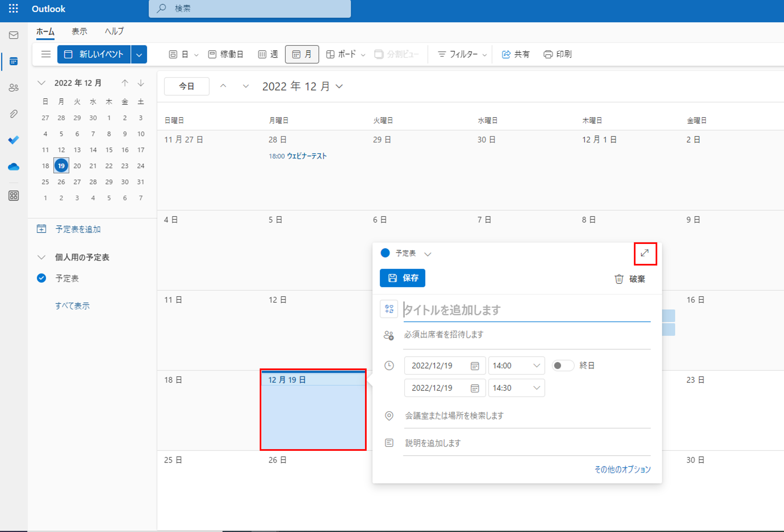Select the ホーム tab
Image resolution: width=784 pixels, height=532 pixels.
point(45,31)
